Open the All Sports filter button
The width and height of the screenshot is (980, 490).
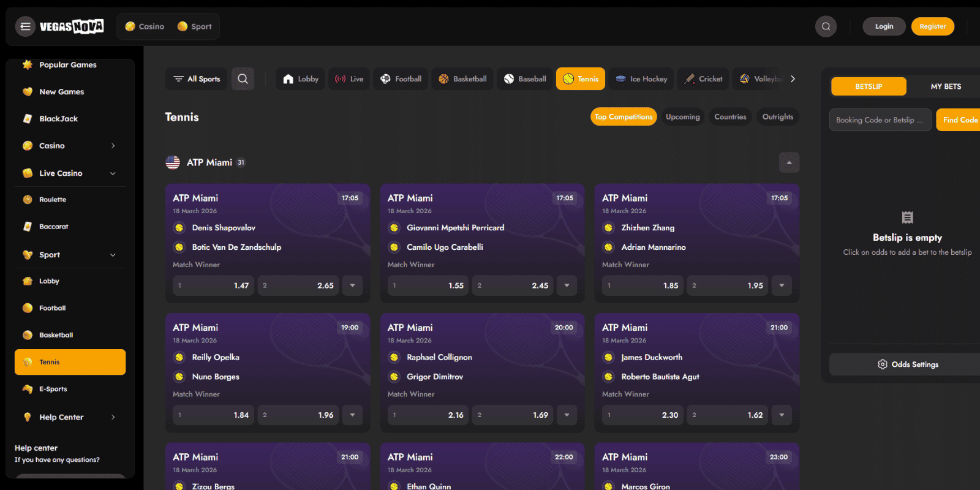(197, 79)
